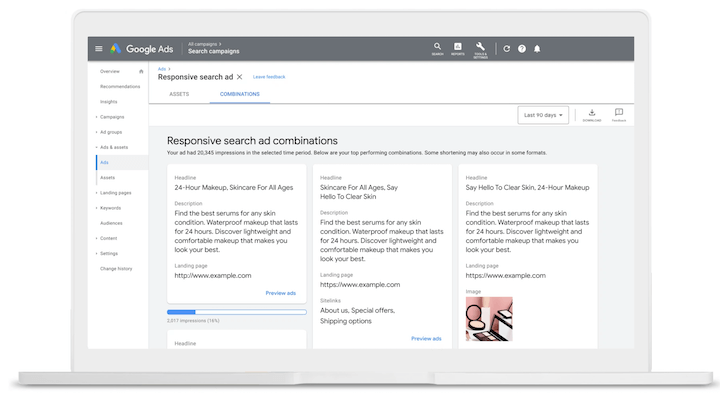Open Recommendations in the sidebar

click(x=120, y=87)
